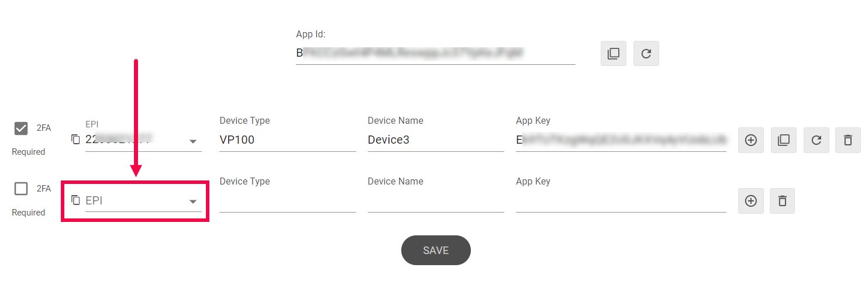Focus the empty Device Type field
This screenshot has width=868, height=285.
tap(287, 201)
